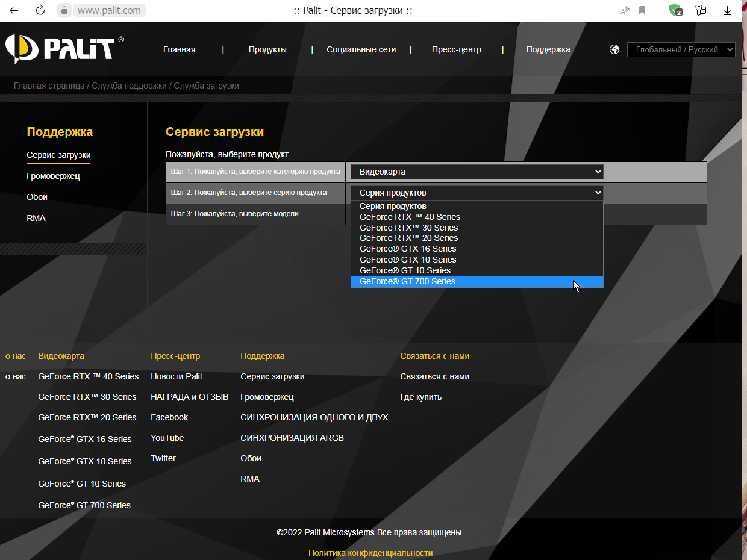Select the Серия продуктов placeholder option in the list

tap(477, 206)
